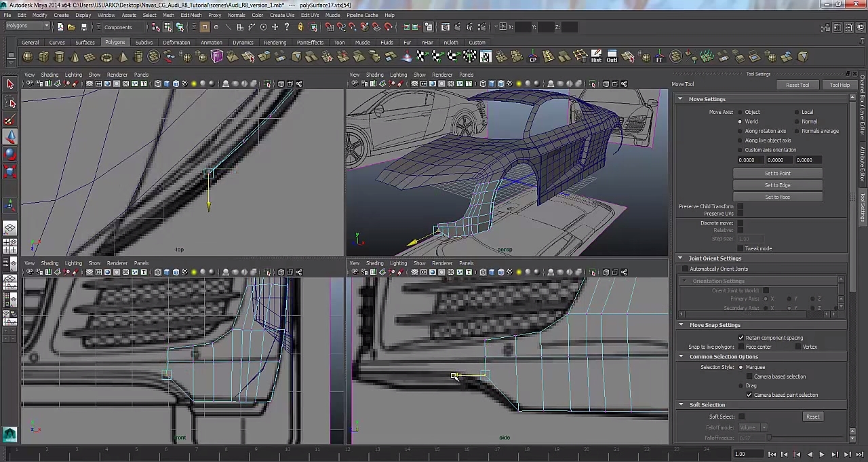
Task: Activate the Lasso select tool
Action: pyautogui.click(x=10, y=102)
